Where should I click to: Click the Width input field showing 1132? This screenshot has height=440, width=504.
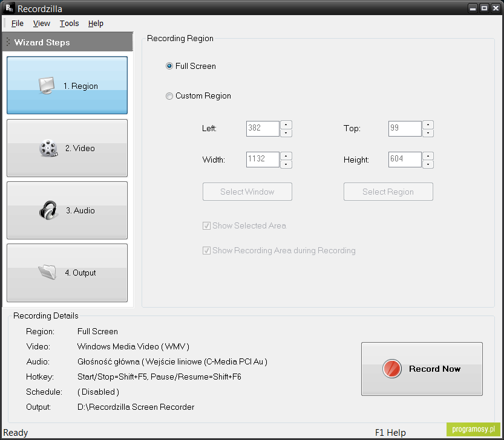[x=263, y=160]
